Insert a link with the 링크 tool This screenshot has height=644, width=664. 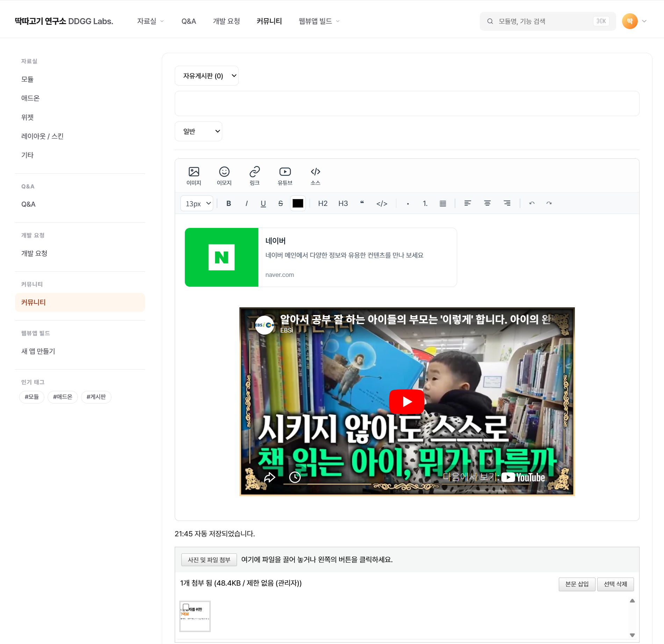tap(255, 176)
